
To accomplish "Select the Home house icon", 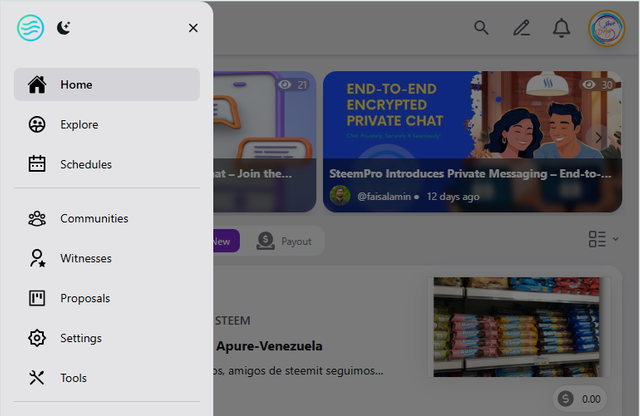I will [x=37, y=85].
